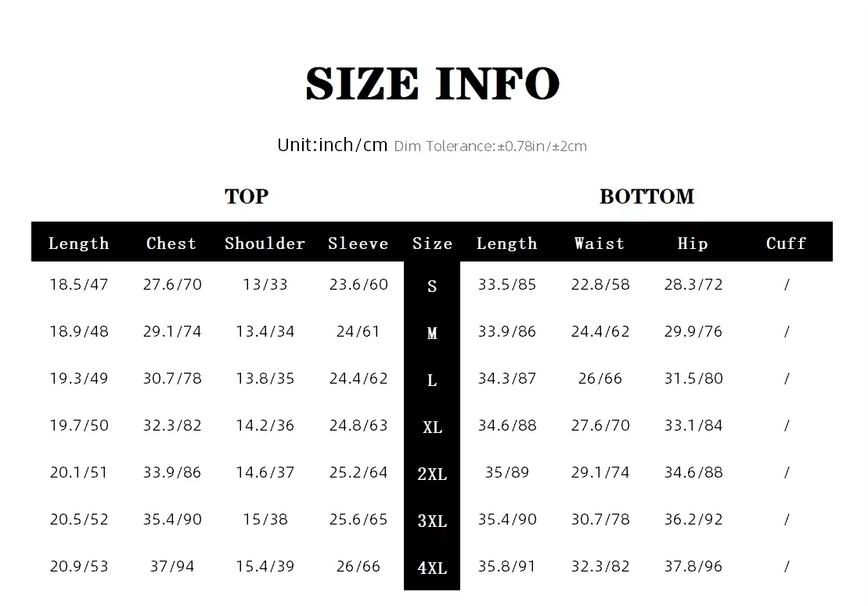Click the 37.8/96 hip measurement cell

click(693, 566)
